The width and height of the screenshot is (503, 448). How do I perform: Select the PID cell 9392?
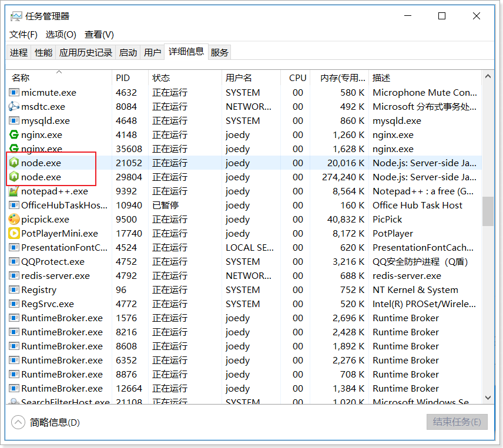click(x=126, y=191)
